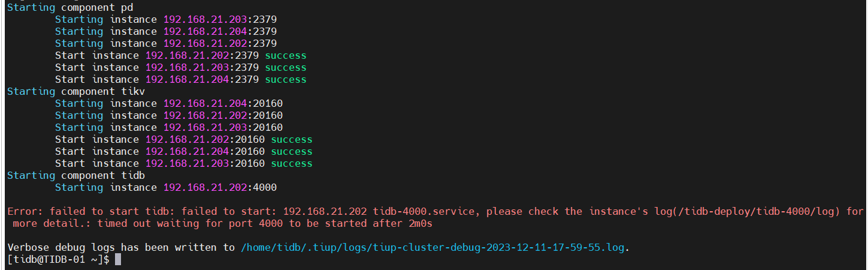Viewport: 868px width, 270px height.
Task: Select the "Starting component tikv" line
Action: [x=76, y=91]
